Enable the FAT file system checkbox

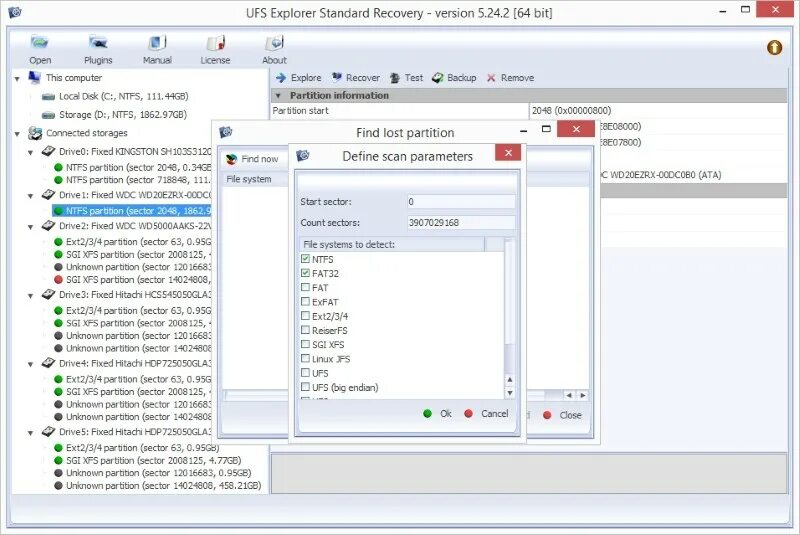305,288
